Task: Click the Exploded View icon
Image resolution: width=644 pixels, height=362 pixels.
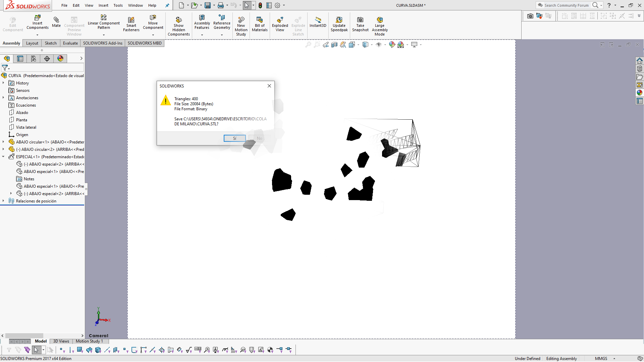Action: click(x=280, y=20)
